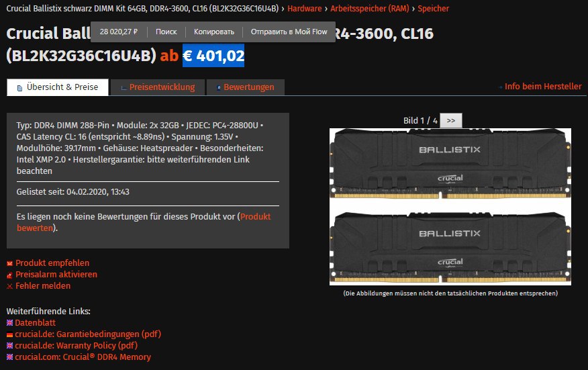
Task: Choose Копировать in the selection popup
Action: pos(213,32)
